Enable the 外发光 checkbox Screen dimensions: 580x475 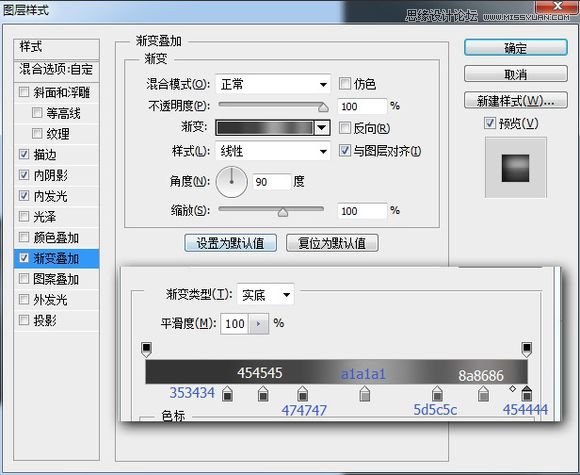[x=24, y=299]
